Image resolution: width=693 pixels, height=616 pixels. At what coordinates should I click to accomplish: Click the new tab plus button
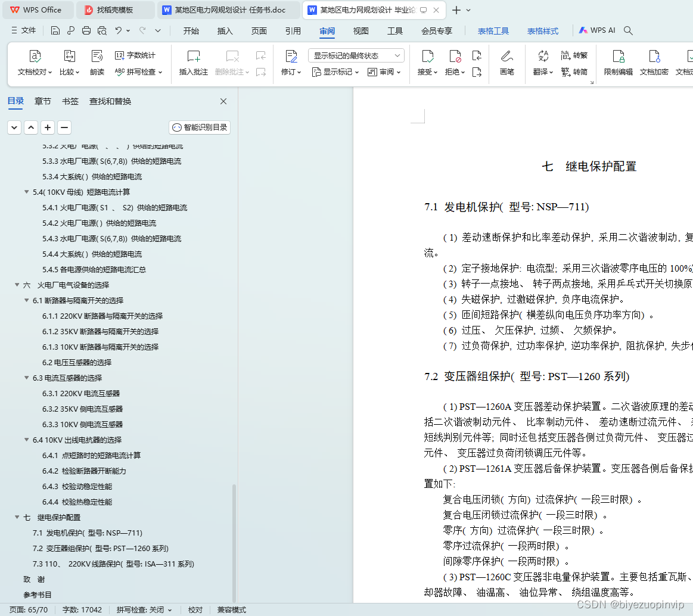[456, 10]
